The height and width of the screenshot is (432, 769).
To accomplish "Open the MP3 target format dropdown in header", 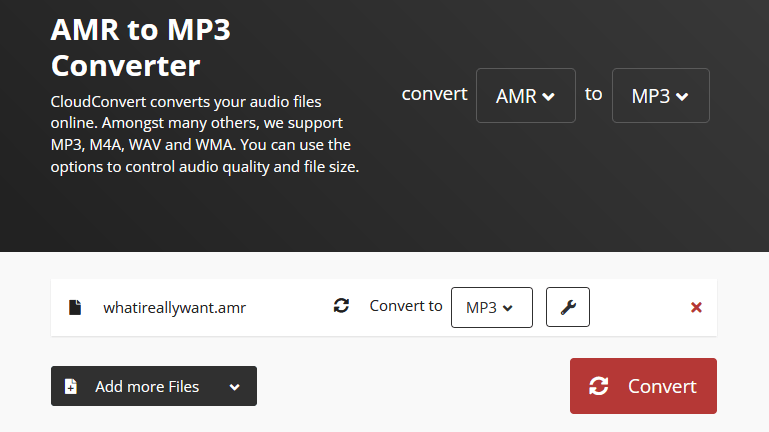I will 660,96.
